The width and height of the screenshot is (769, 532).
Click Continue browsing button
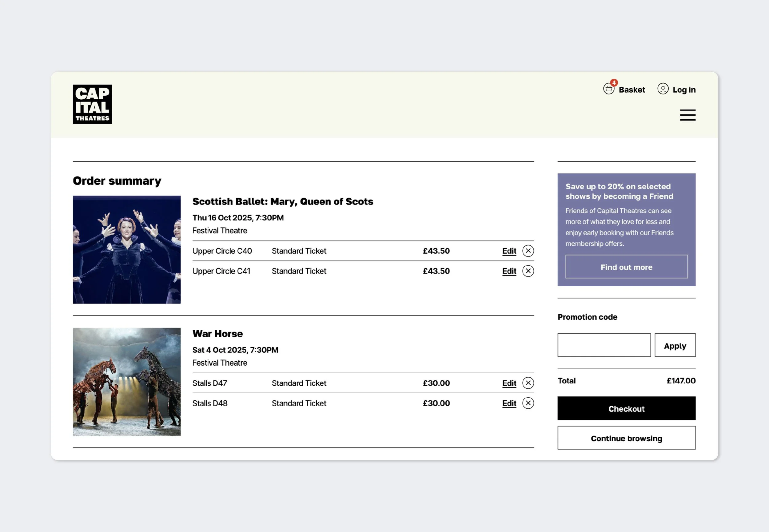tap(626, 438)
